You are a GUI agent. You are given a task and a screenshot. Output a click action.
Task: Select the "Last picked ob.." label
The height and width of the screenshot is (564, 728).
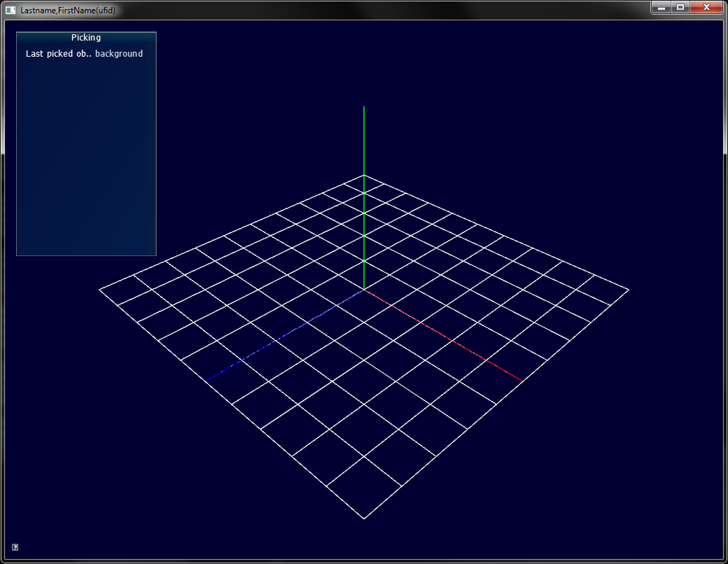coord(59,54)
